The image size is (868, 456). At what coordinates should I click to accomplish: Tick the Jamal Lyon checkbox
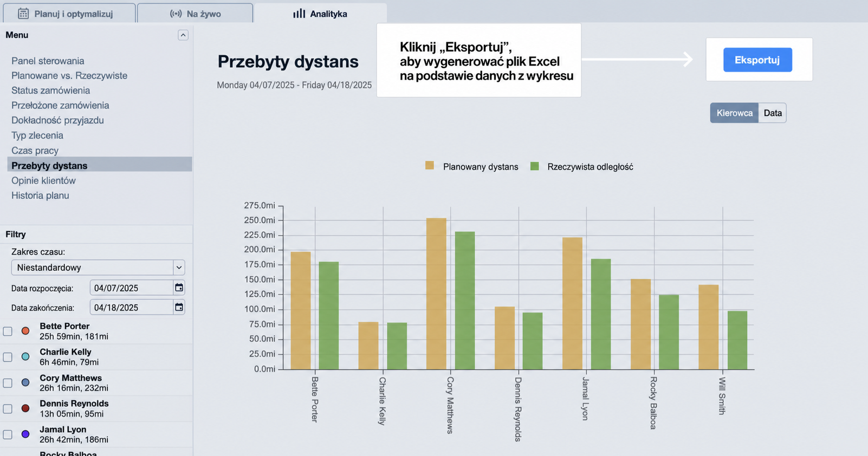click(8, 434)
